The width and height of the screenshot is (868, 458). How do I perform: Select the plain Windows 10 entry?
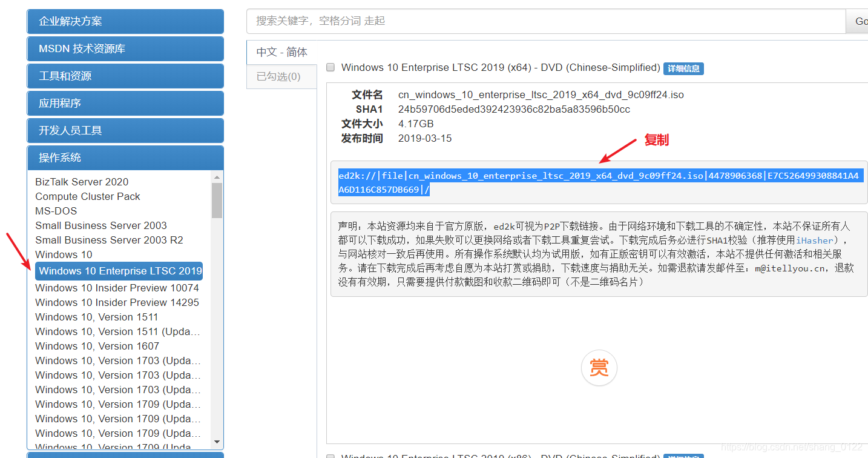click(x=64, y=254)
